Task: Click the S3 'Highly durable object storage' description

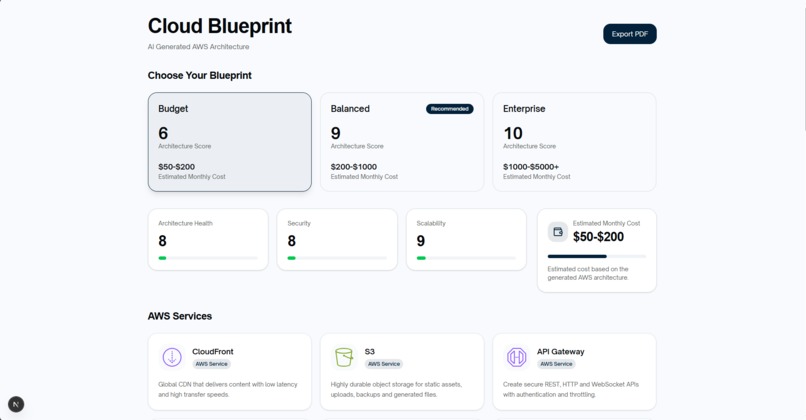Action: coord(396,390)
